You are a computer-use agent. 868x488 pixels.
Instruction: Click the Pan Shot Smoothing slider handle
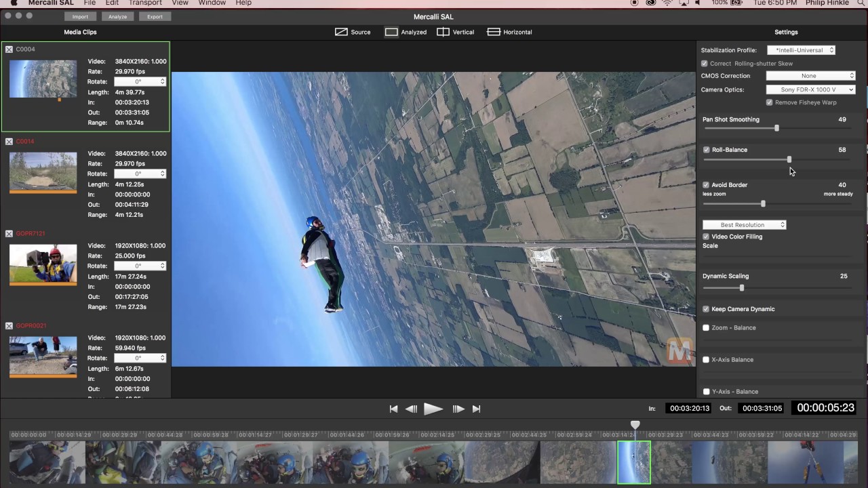776,128
